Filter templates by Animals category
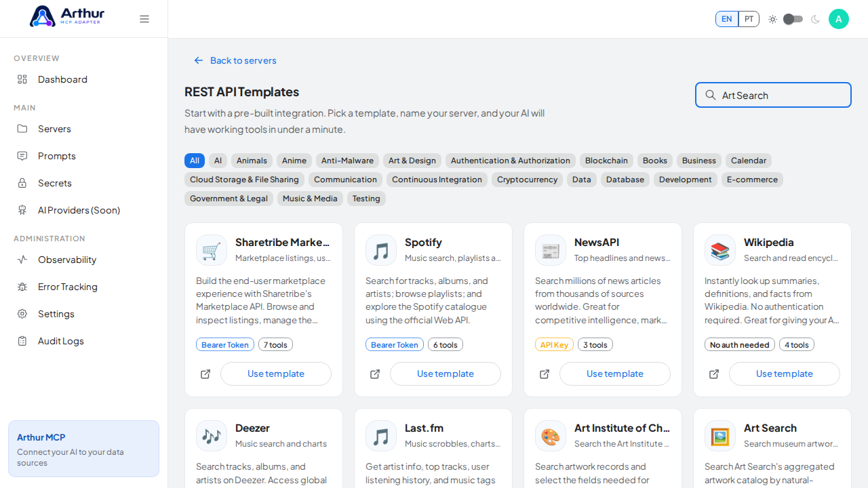Viewport: 868px width, 488px height. [x=252, y=161]
